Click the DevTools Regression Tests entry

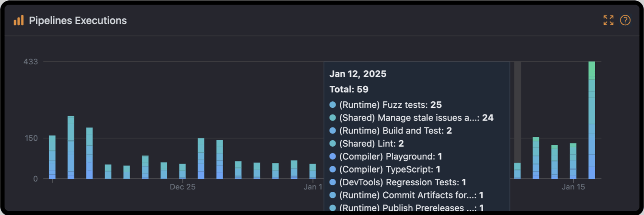click(402, 182)
